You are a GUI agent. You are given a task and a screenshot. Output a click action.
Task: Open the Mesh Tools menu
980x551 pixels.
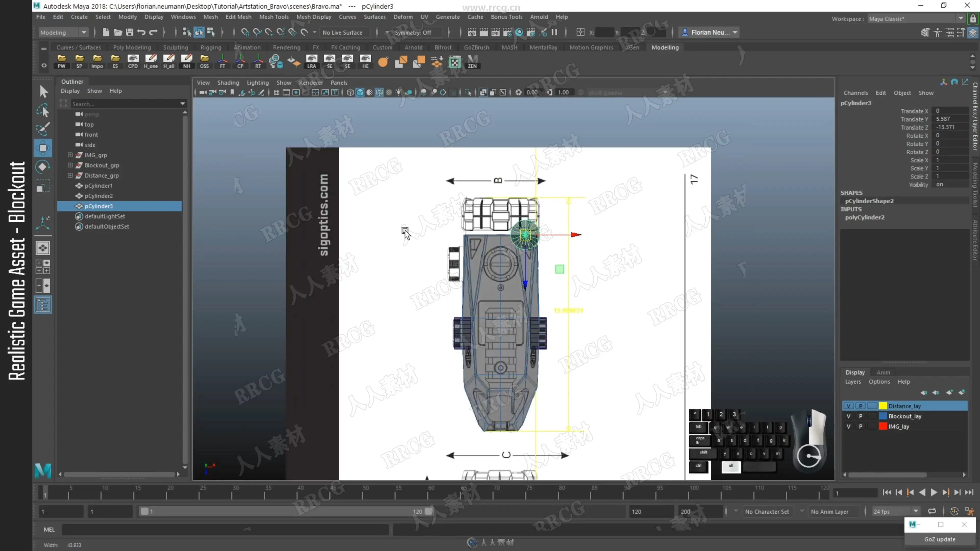pos(274,17)
